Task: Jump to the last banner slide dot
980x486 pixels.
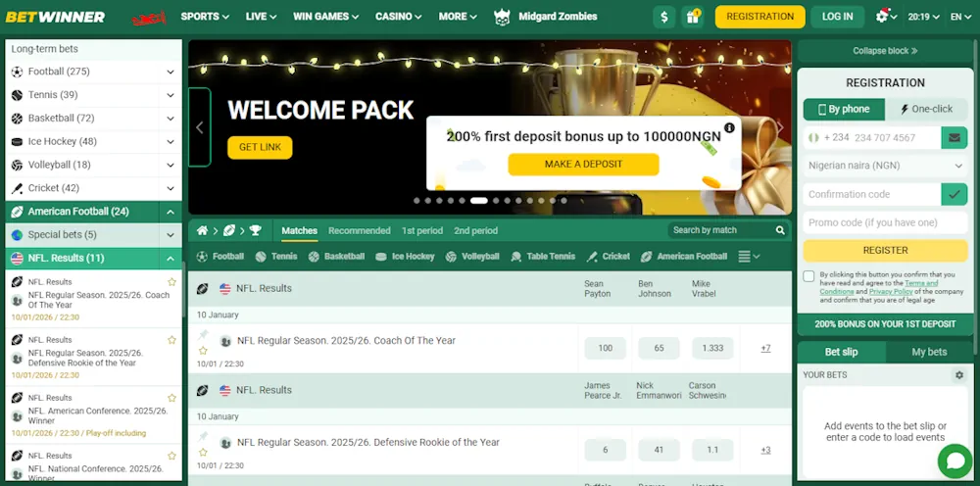Action: pyautogui.click(x=563, y=201)
